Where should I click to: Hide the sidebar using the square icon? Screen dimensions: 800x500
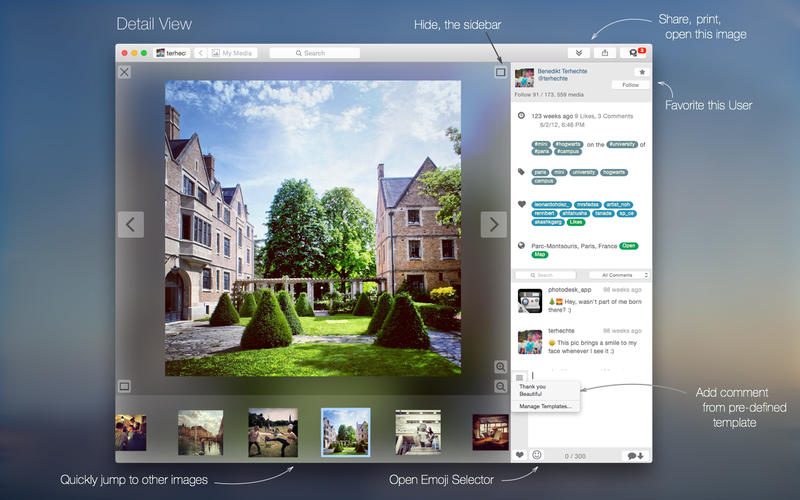click(x=500, y=72)
